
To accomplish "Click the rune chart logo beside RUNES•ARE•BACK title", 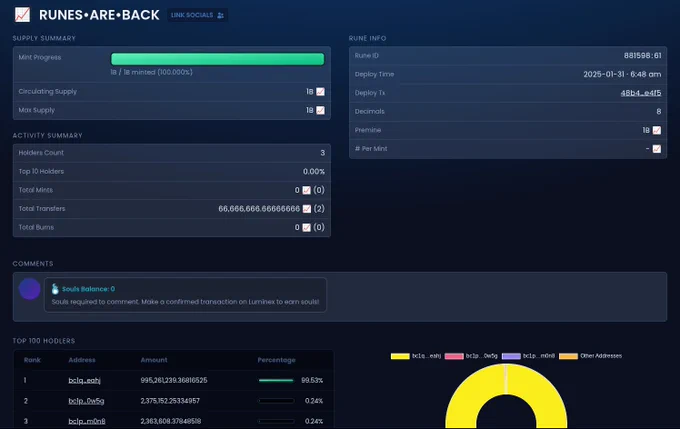I will point(22,15).
